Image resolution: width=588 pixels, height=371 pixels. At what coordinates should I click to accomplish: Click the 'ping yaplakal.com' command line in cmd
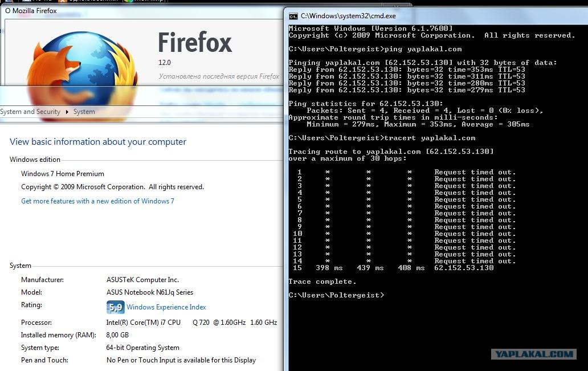point(375,49)
